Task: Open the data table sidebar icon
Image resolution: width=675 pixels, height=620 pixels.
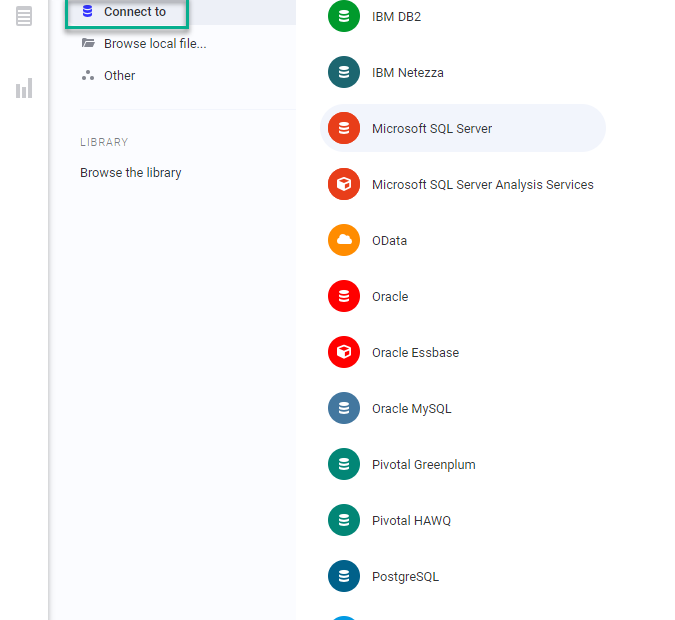Action: click(24, 16)
